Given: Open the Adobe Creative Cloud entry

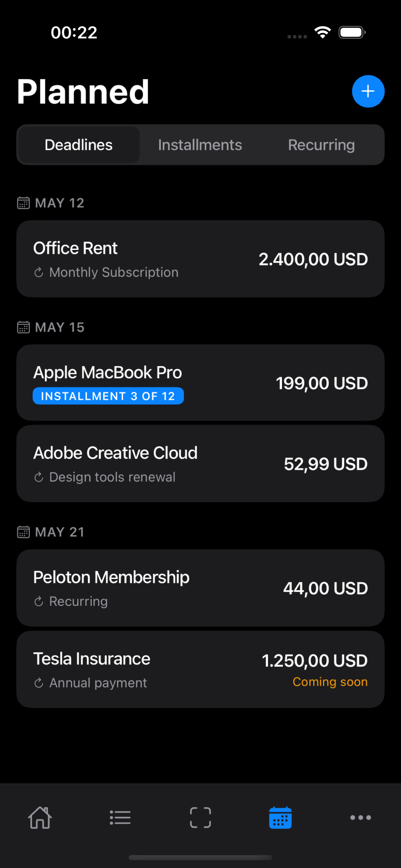Looking at the screenshot, I should tap(200, 463).
